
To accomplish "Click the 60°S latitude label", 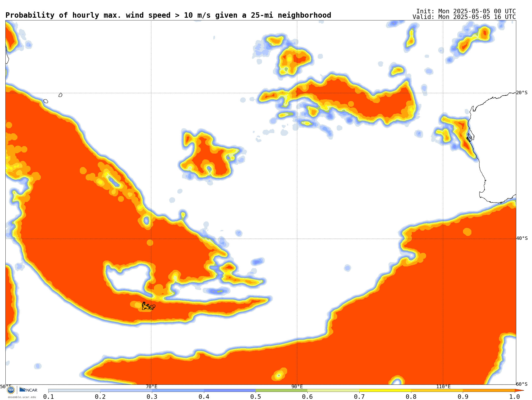I will (x=522, y=384).
